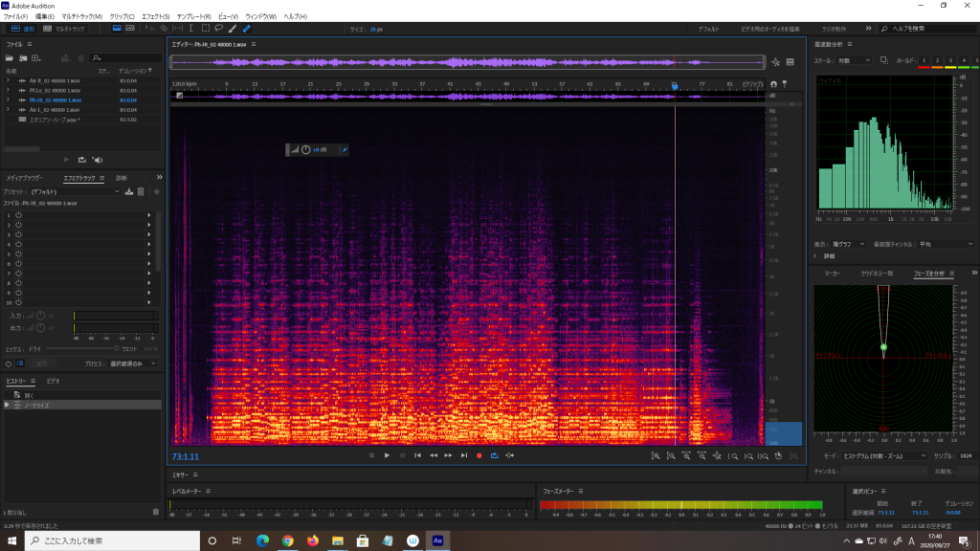Select the Lasso Selection tool
980x551 pixels.
click(x=219, y=29)
